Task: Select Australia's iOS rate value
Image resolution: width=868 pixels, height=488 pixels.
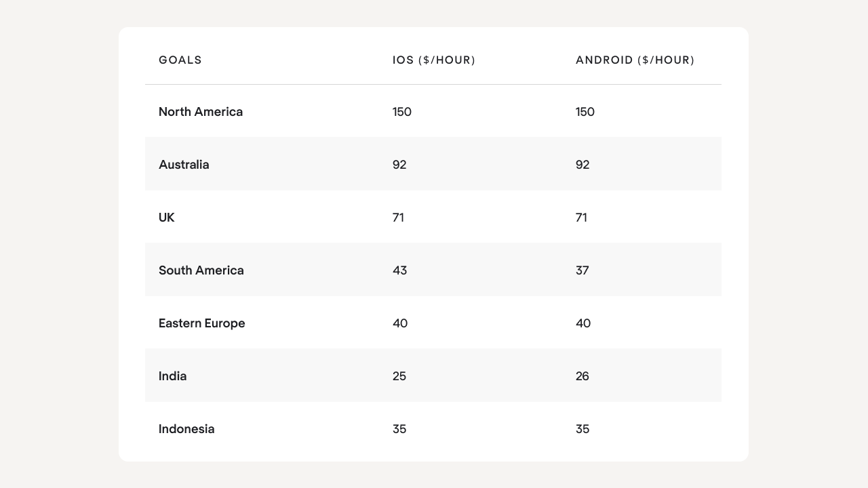Action: [399, 165]
